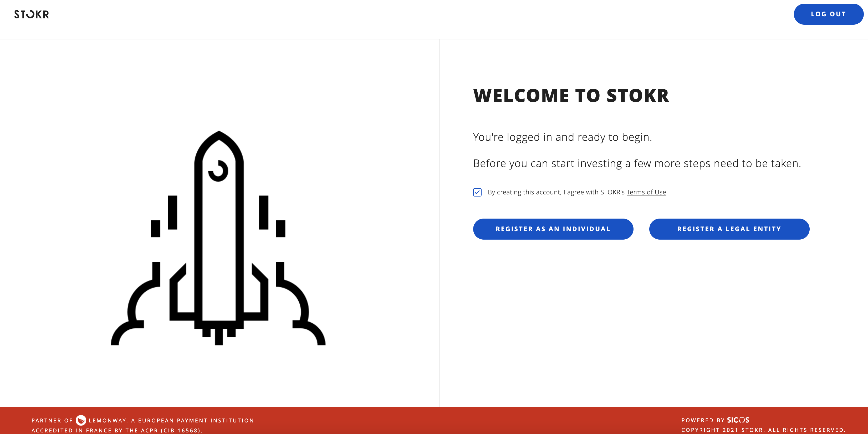
Task: Select the Welcome to STOKR heading
Action: click(571, 96)
